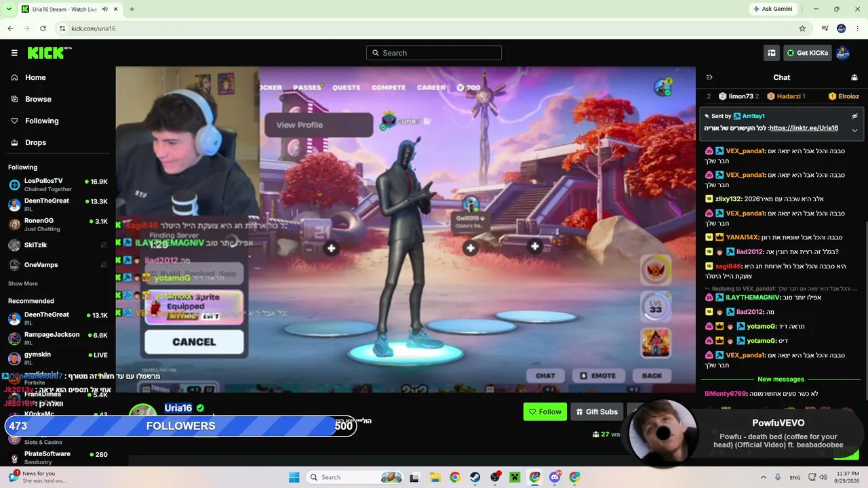Click zlixy132 username in chat
The height and width of the screenshot is (488, 868).
click(728, 199)
